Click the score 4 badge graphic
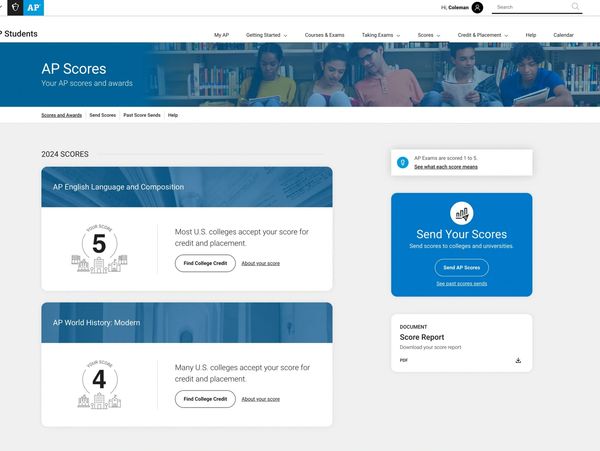Image resolution: width=600 pixels, height=451 pixels. 99,384
